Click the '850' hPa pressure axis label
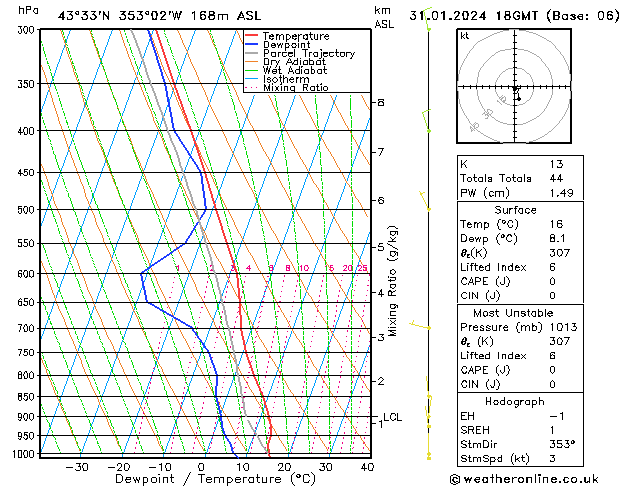The image size is (629, 486). pos(26,397)
